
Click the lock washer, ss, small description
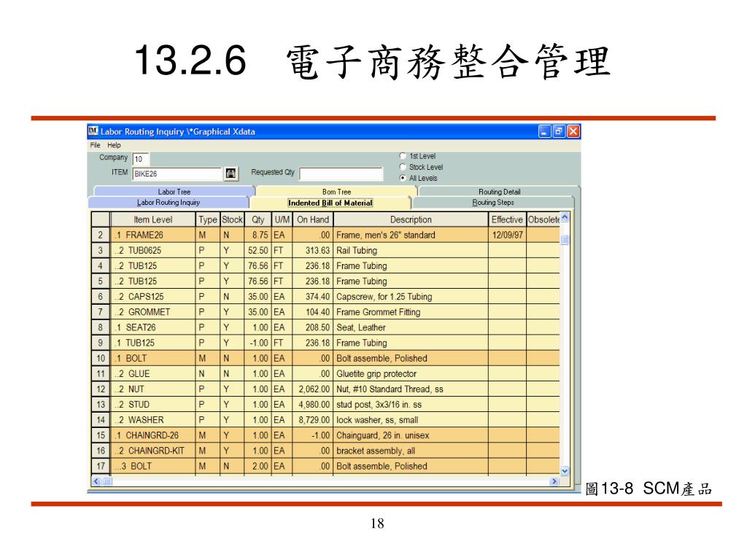coord(411,420)
